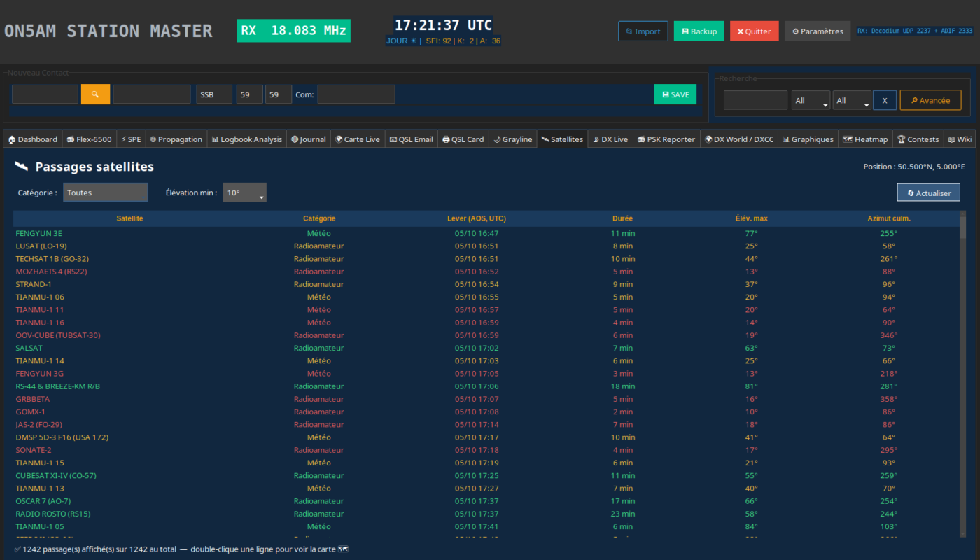
Task: Click the orange search magnifier button
Action: (x=95, y=94)
